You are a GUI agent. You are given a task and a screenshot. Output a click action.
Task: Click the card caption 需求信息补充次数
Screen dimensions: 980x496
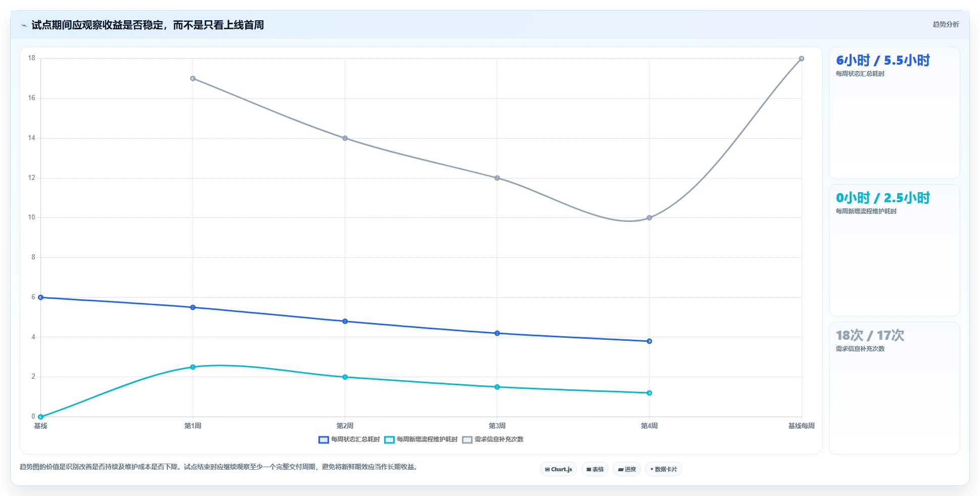coord(860,349)
